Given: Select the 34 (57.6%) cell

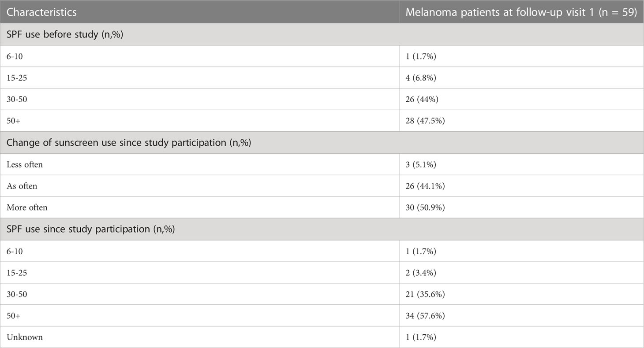Looking at the screenshot, I should click(x=425, y=316).
